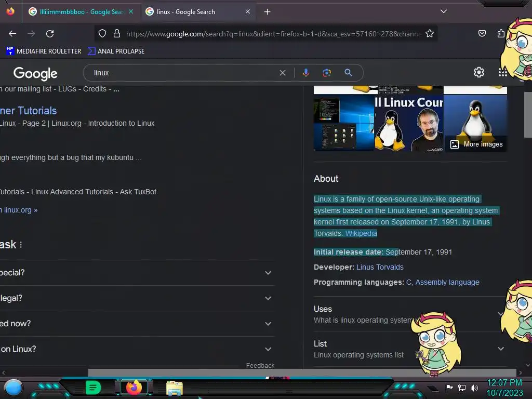
Task: Select the linux - Google Search tab
Action: pos(198,12)
